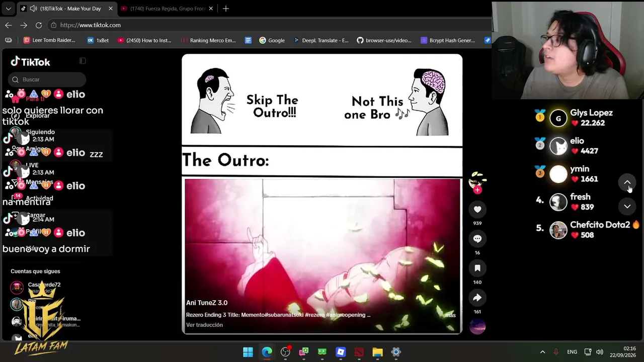The width and height of the screenshot is (644, 362).
Task: Toggle the microphone tray icon
Action: pyautogui.click(x=556, y=352)
